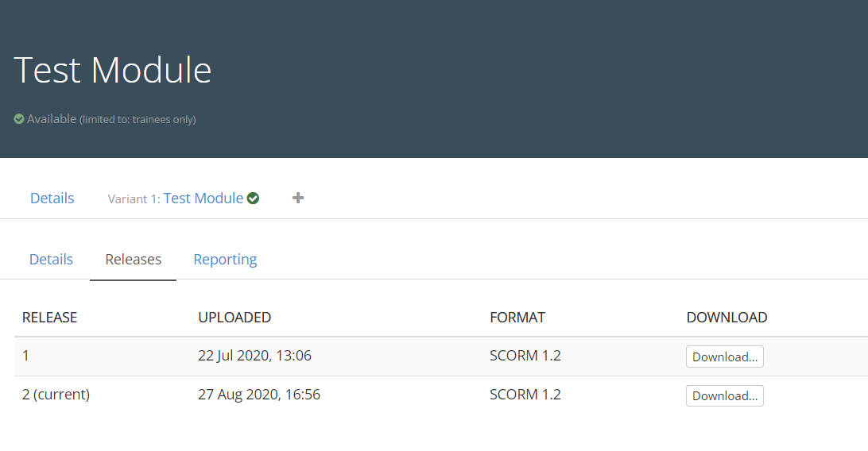Click the green check beside Variant 1
The height and width of the screenshot is (451, 868).
[x=253, y=199]
